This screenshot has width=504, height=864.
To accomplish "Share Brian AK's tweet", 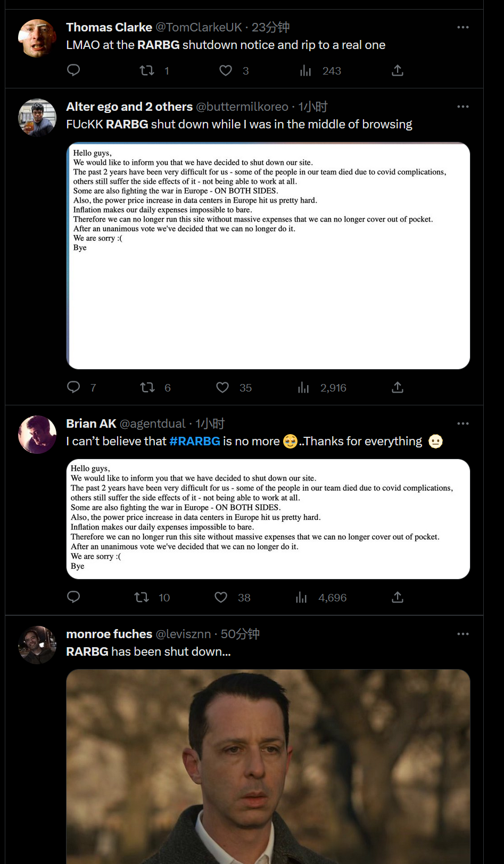I will pos(398,597).
